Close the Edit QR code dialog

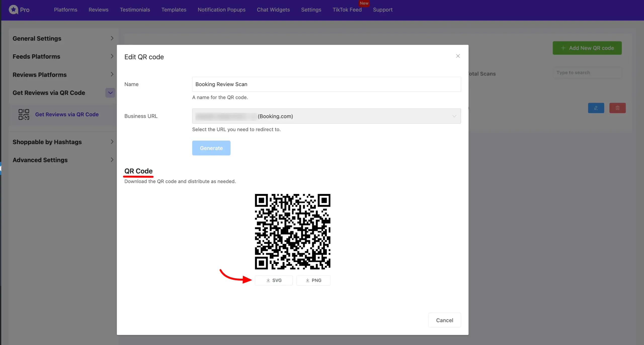coord(458,56)
